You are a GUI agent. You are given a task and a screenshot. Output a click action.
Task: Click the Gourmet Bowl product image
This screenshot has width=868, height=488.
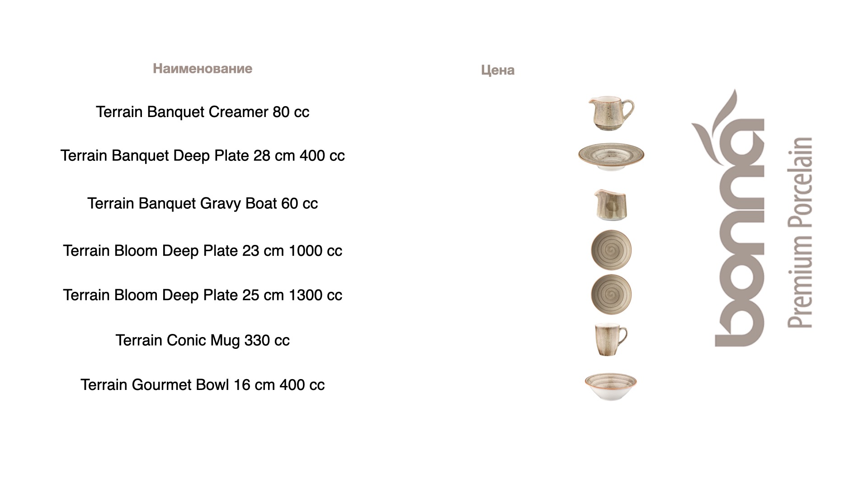[x=611, y=386]
